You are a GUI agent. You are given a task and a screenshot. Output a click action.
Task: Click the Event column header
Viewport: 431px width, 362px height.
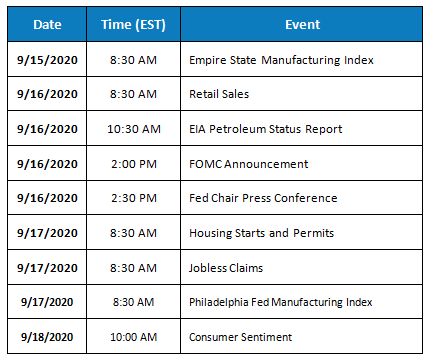click(x=301, y=24)
